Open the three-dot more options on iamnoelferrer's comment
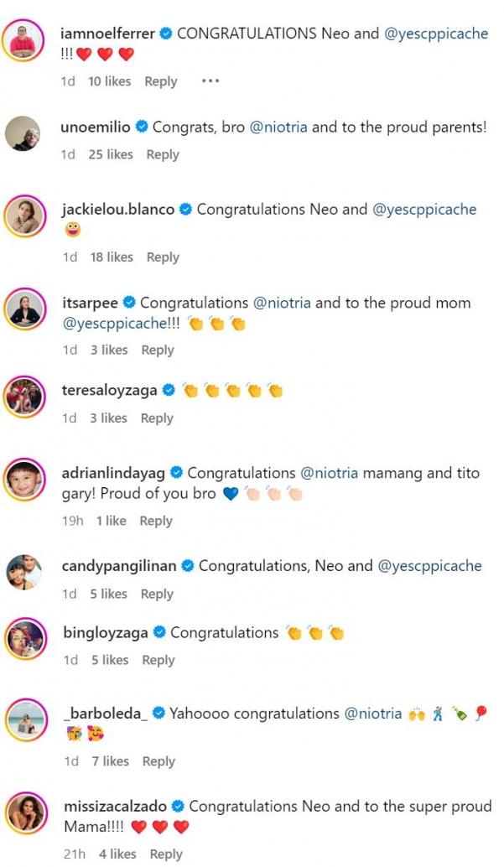Image resolution: width=504 pixels, height=867 pixels. click(210, 81)
